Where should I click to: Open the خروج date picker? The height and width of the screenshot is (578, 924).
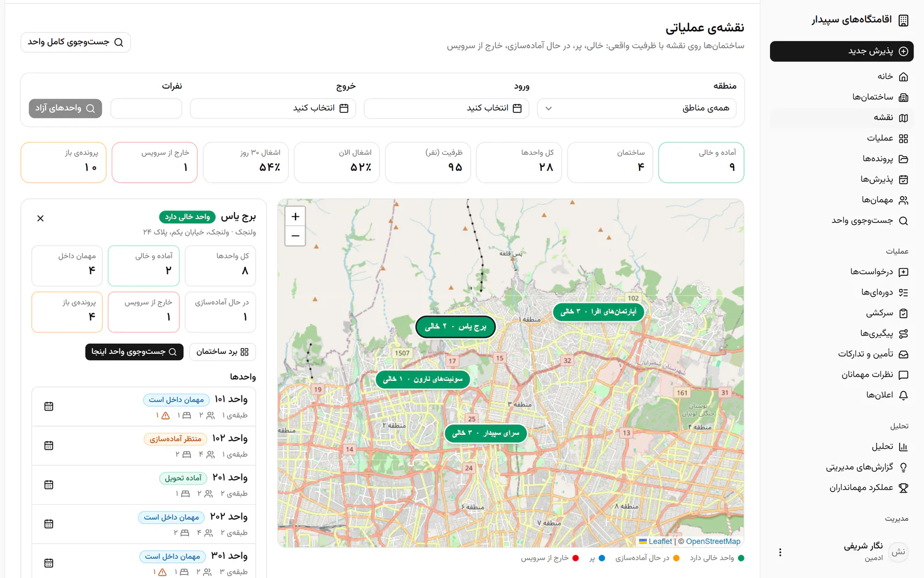tap(273, 108)
